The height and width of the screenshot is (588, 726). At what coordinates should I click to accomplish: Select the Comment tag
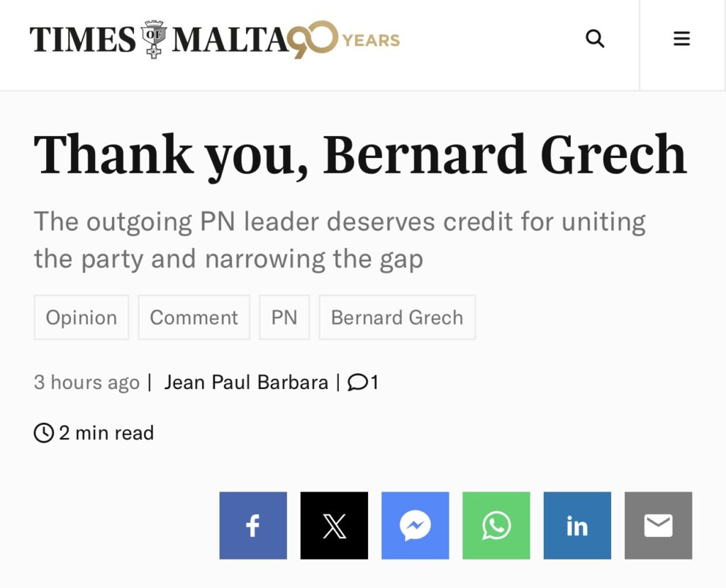click(194, 317)
